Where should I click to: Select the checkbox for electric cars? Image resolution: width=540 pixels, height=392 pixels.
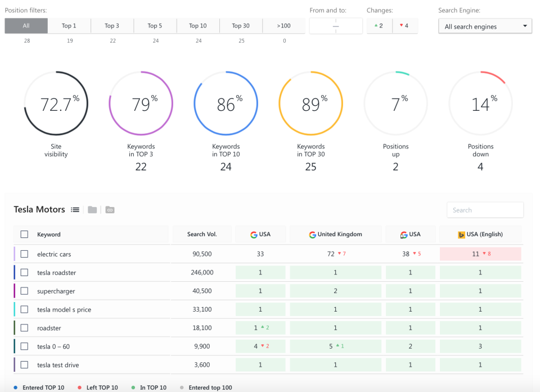[x=24, y=254]
